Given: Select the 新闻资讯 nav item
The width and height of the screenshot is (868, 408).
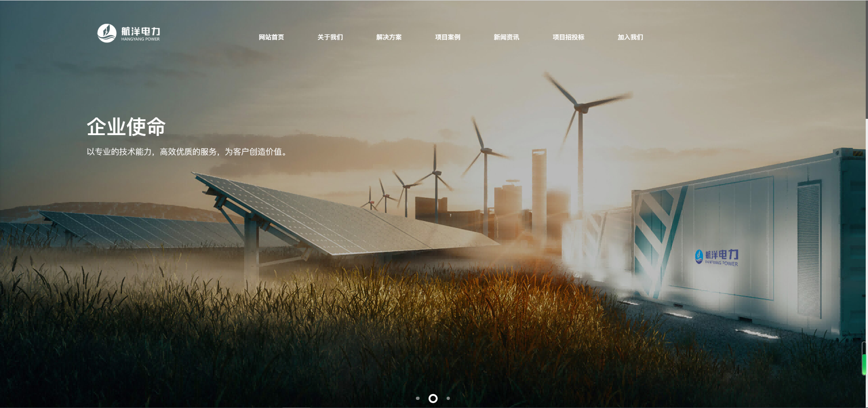Looking at the screenshot, I should click(506, 37).
